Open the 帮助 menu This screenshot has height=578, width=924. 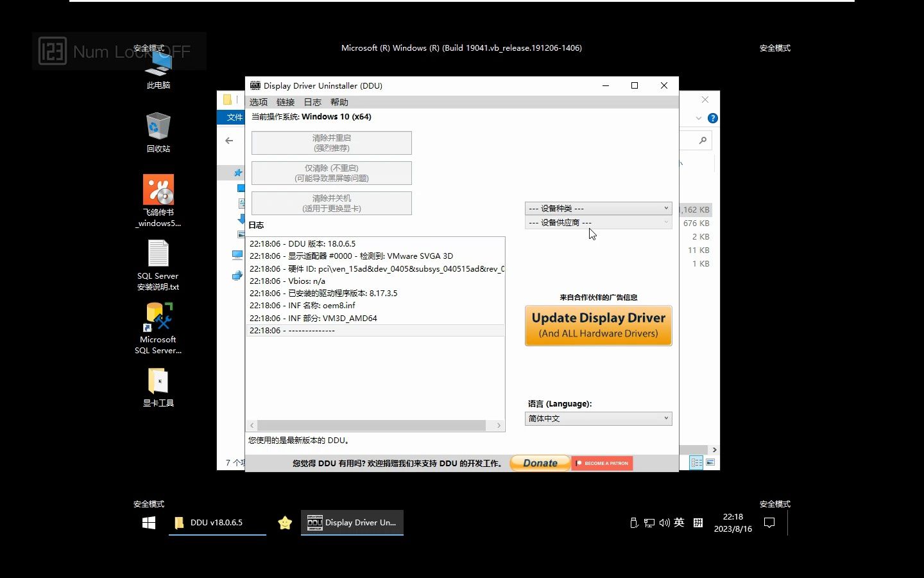pyautogui.click(x=339, y=102)
